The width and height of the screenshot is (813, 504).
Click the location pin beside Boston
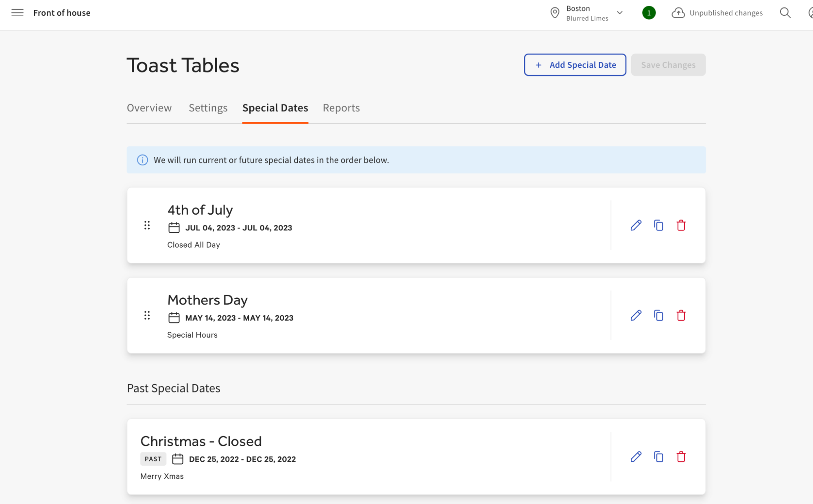[554, 13]
